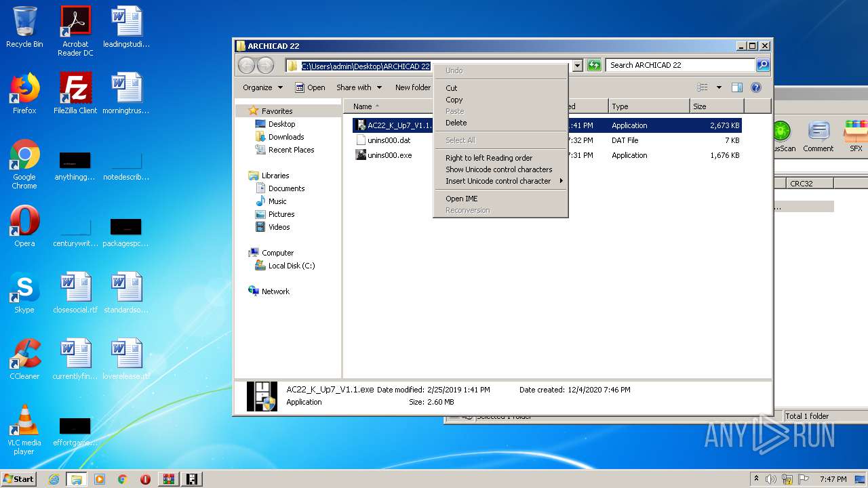Image resolution: width=868 pixels, height=488 pixels.
Task: Click the Search ARCHICAD 22 field
Action: tap(680, 65)
